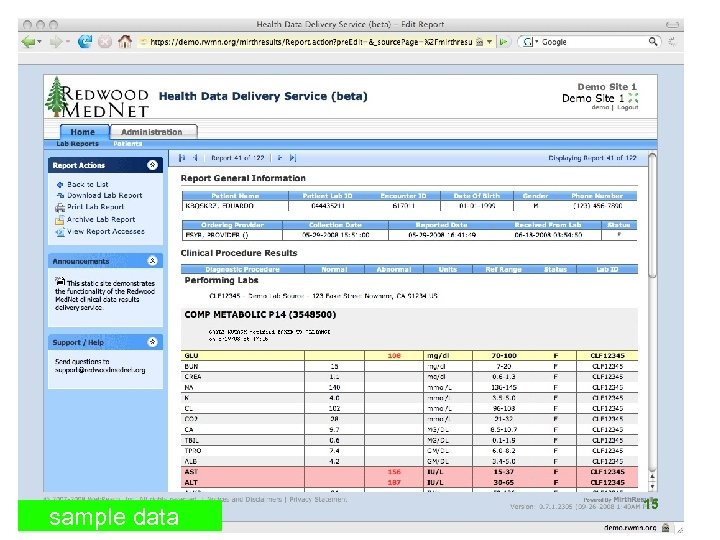
Task: Jump to first report icon
Action: (x=182, y=158)
